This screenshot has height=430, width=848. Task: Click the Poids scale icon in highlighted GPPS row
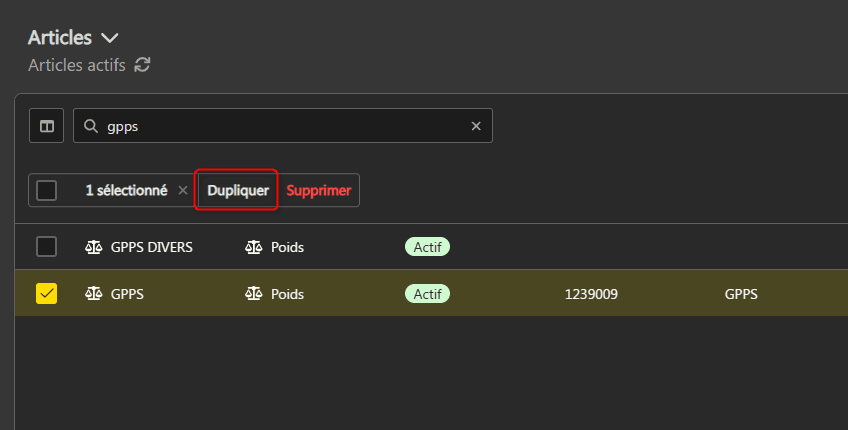(x=254, y=294)
